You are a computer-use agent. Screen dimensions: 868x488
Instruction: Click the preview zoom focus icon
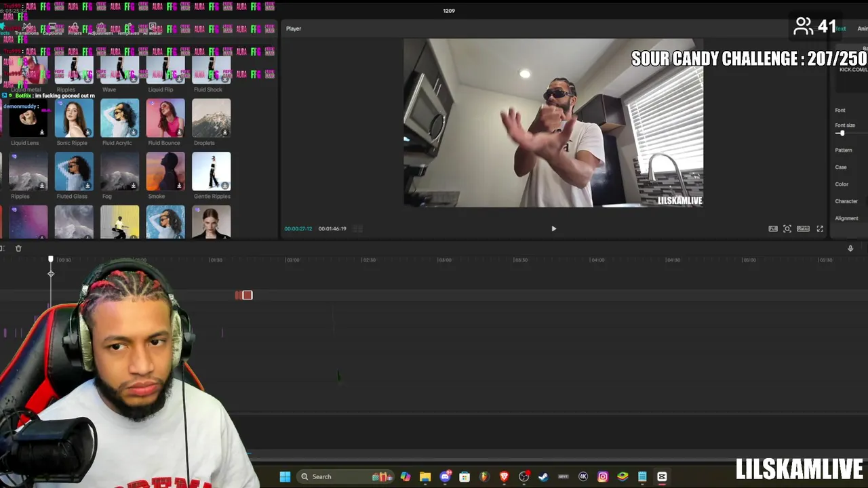pyautogui.click(x=787, y=229)
